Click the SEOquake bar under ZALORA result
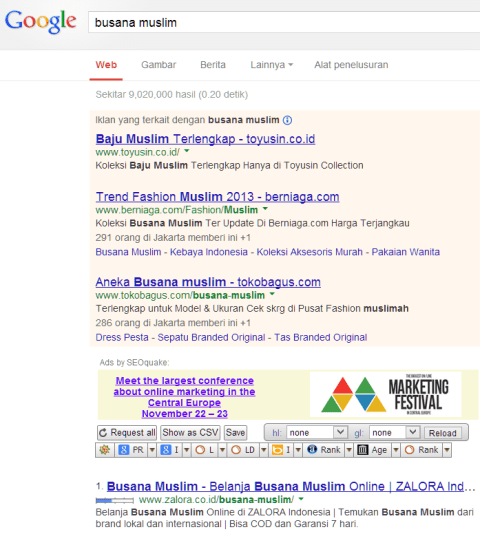This screenshot has height=534, width=480. pos(115,500)
